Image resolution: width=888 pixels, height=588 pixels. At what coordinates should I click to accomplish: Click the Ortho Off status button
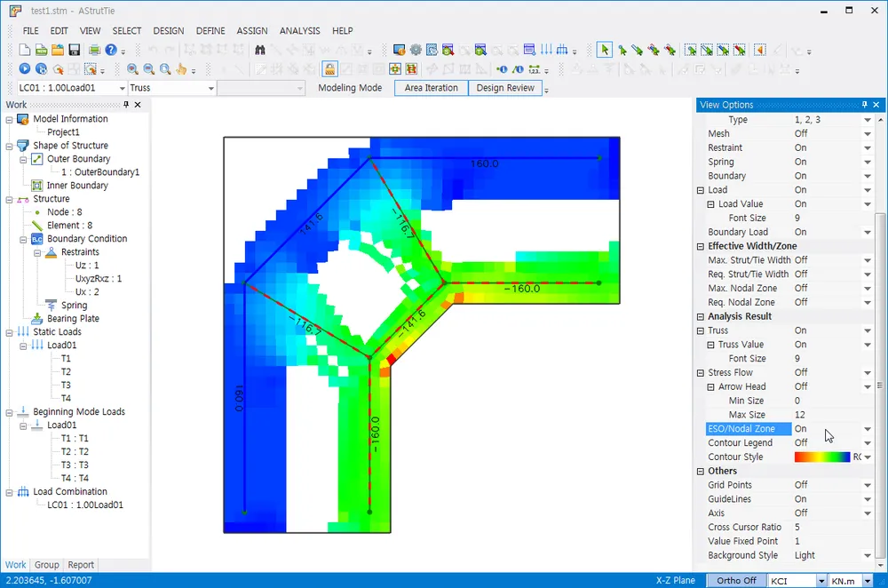pos(736,581)
